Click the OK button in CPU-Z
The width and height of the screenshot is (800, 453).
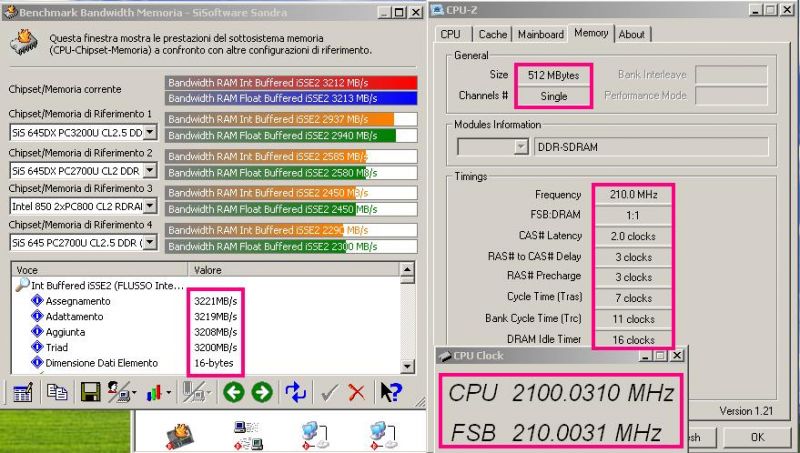tap(757, 437)
